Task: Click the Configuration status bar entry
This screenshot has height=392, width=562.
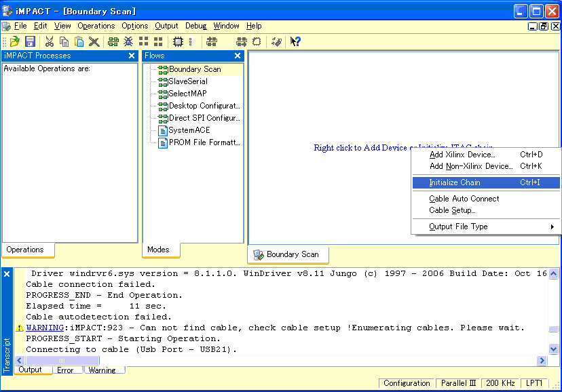Action: [407, 383]
